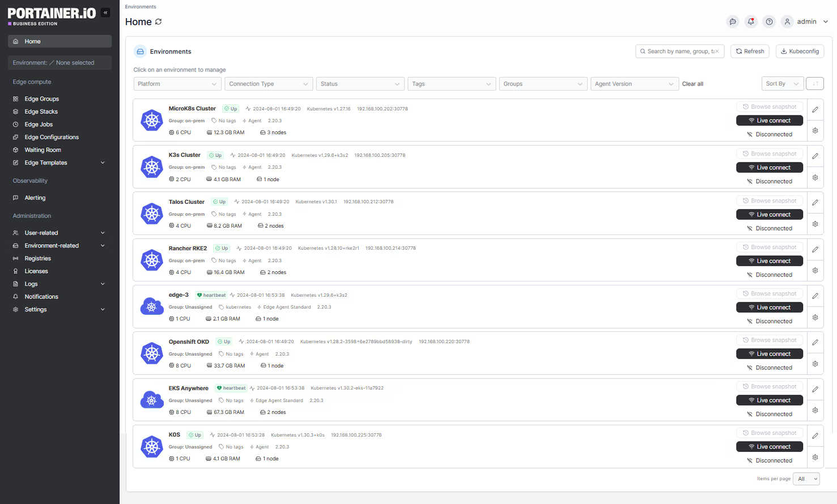Clear all filters link
Viewport: 837px width, 504px height.
click(x=692, y=84)
